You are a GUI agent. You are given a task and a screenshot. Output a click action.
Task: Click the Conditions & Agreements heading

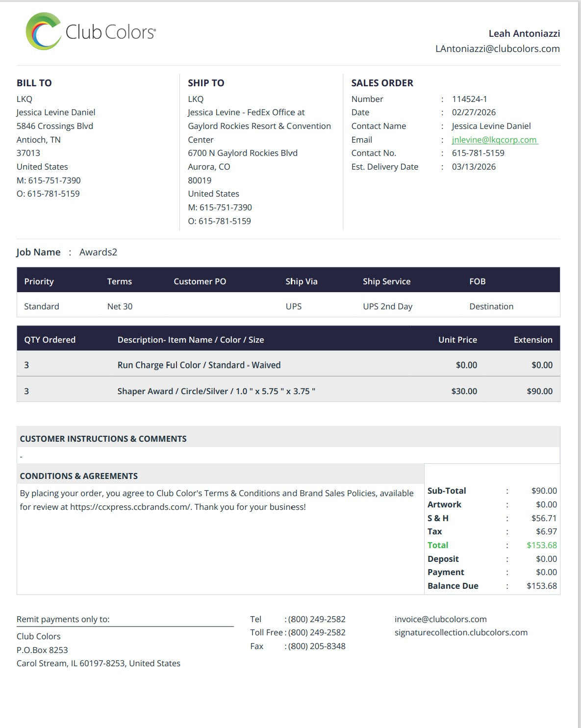click(78, 476)
